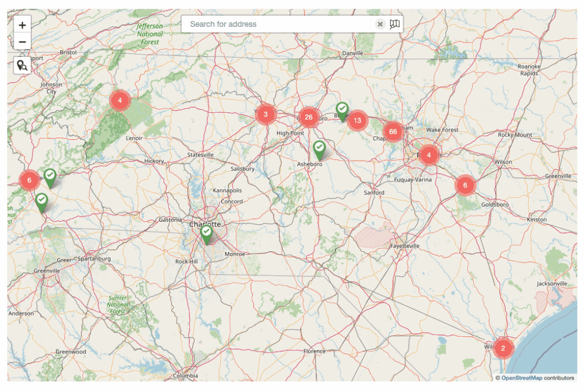Type in the Search for address field
The height and width of the screenshot is (392, 584).
(x=279, y=24)
